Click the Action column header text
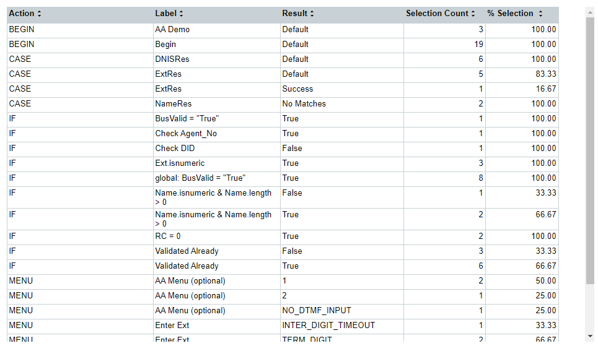 pyautogui.click(x=22, y=14)
